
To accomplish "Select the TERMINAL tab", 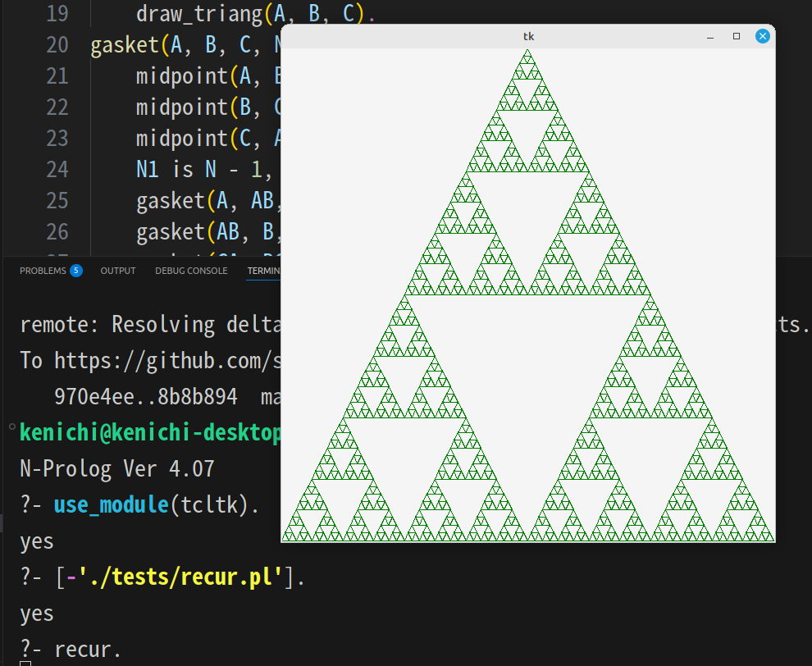I will (x=264, y=270).
